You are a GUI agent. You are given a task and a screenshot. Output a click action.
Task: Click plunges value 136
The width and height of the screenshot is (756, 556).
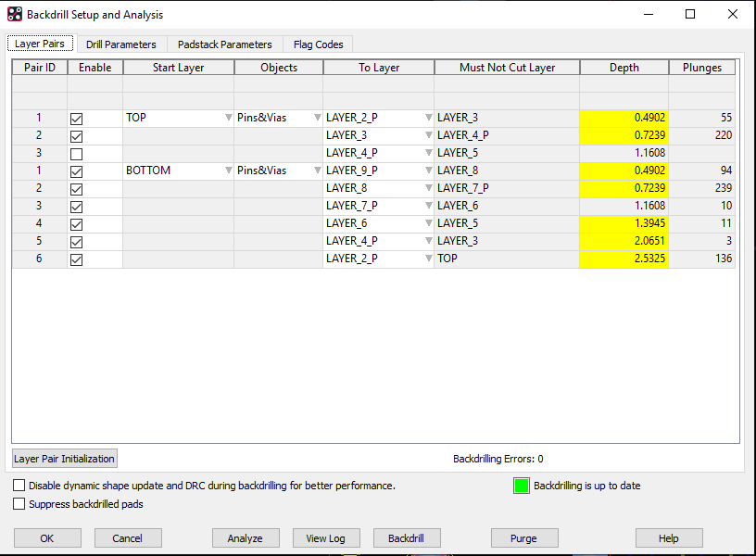[702, 259]
